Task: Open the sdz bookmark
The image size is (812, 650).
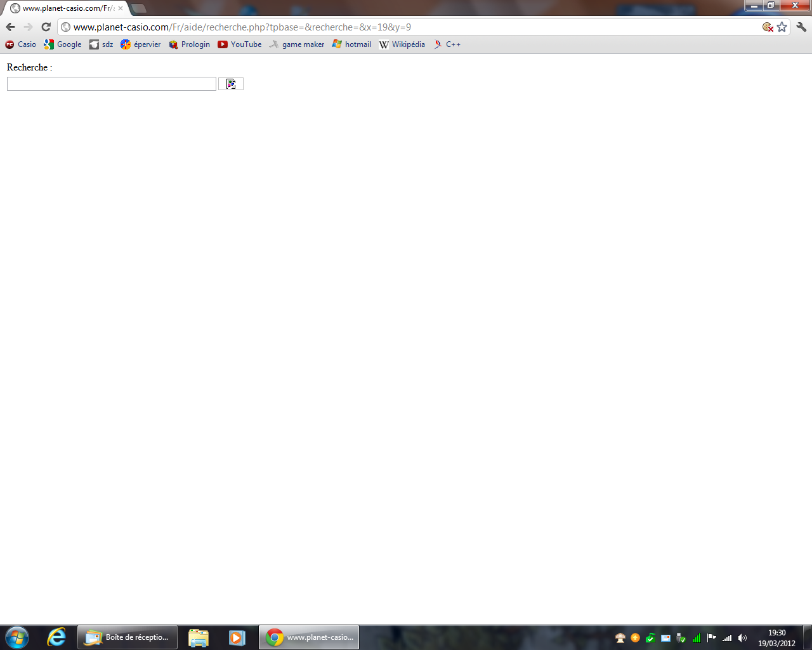Action: (x=101, y=44)
